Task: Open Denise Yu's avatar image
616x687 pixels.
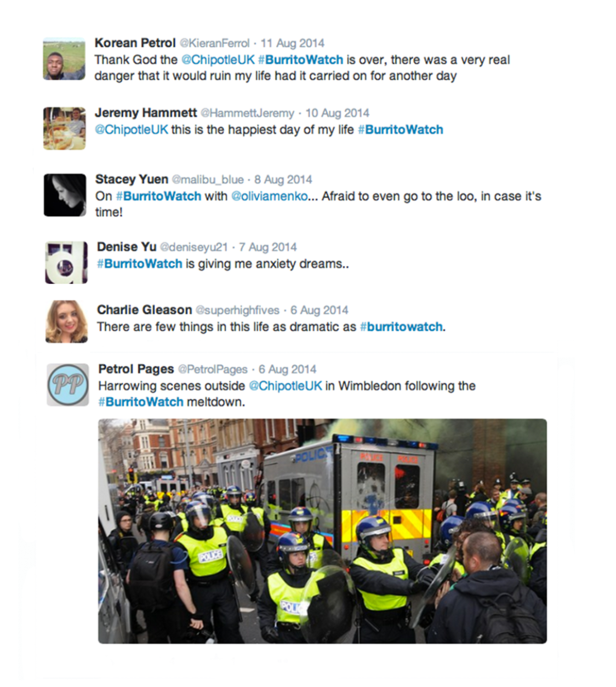Action: pyautogui.click(x=66, y=262)
